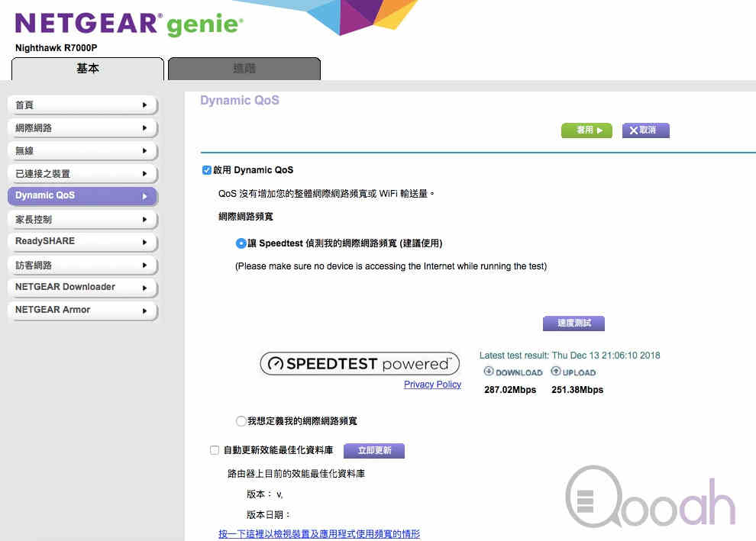
Task: Click the 版本日期 label
Action: [268, 514]
